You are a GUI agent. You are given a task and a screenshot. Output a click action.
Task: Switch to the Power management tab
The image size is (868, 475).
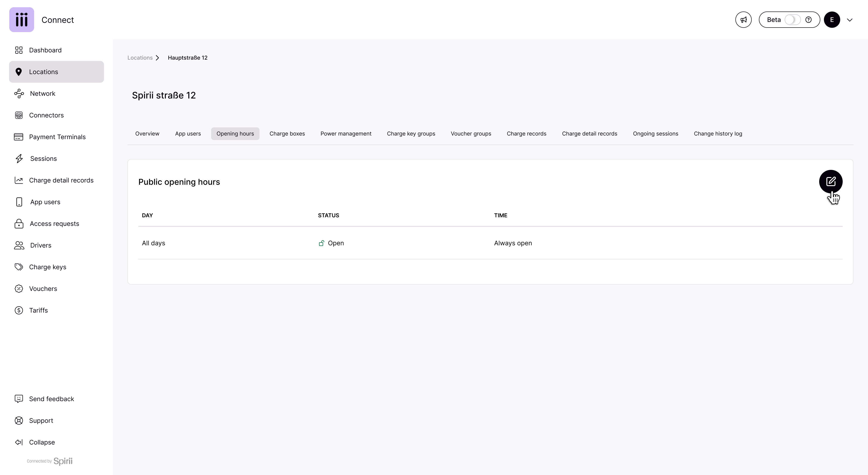click(346, 134)
